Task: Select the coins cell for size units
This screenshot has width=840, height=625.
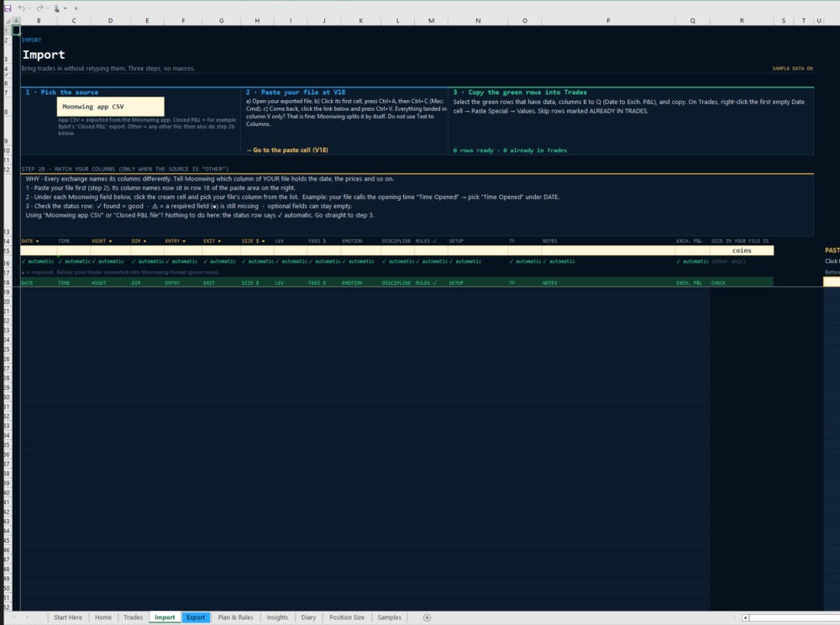Action: (742, 250)
